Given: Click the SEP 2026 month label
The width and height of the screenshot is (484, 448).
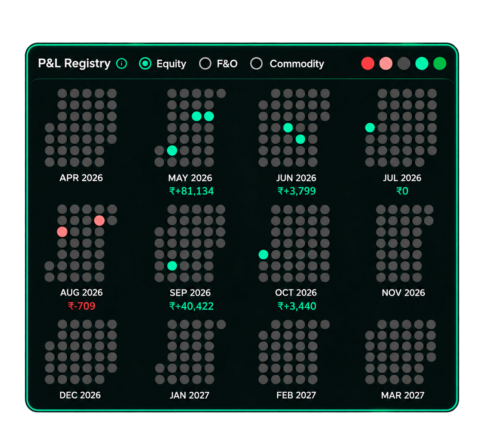Looking at the screenshot, I should pos(190,292).
